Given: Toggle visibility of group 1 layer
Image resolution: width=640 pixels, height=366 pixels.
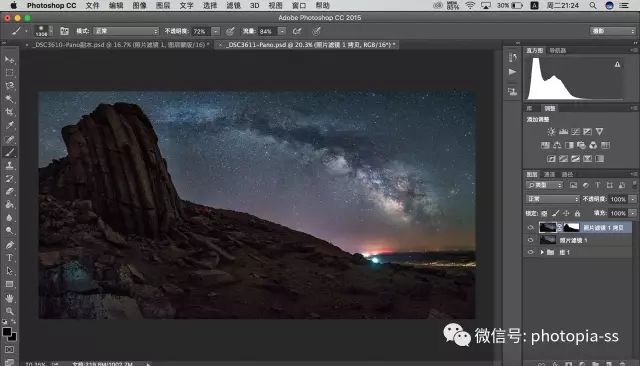Looking at the screenshot, I should pos(531,252).
